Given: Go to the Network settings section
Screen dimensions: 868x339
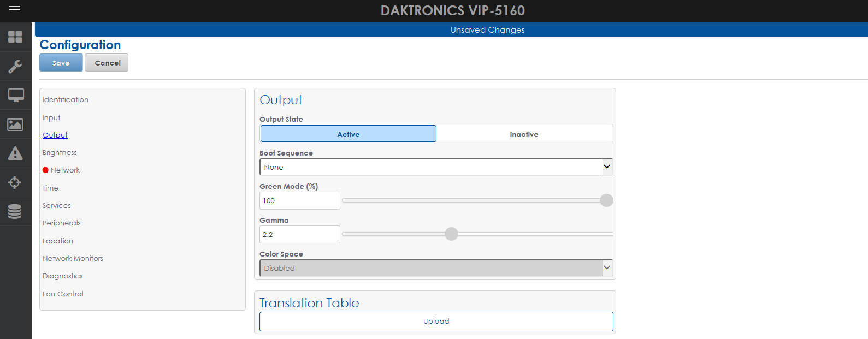Looking at the screenshot, I should tap(65, 170).
